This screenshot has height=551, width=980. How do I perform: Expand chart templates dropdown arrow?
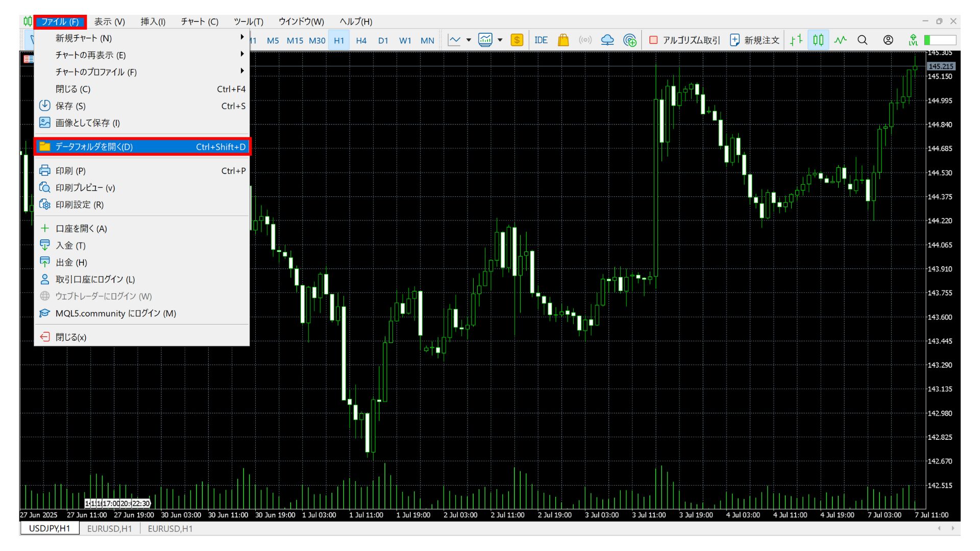(500, 40)
